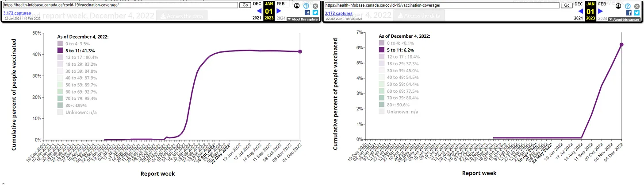Share on Facebook from toolbar above the 7% chart

tap(629, 13)
